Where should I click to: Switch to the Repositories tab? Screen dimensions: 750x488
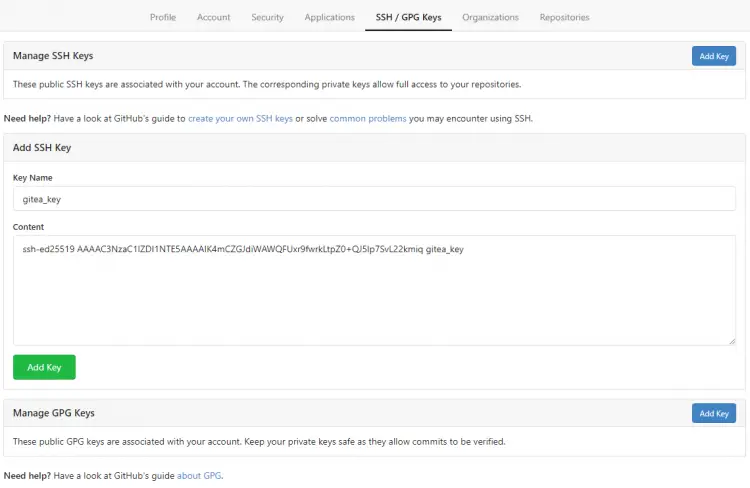(564, 17)
